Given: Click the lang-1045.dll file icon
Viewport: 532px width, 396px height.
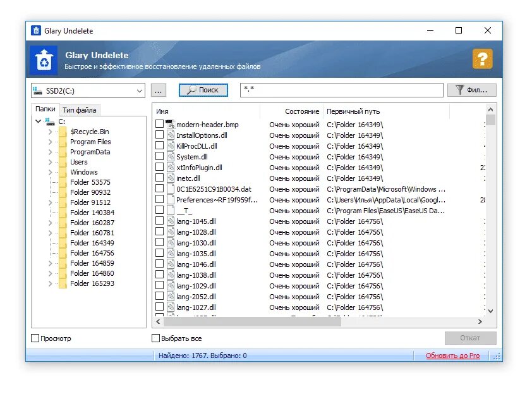Looking at the screenshot, I should pyautogui.click(x=171, y=221).
